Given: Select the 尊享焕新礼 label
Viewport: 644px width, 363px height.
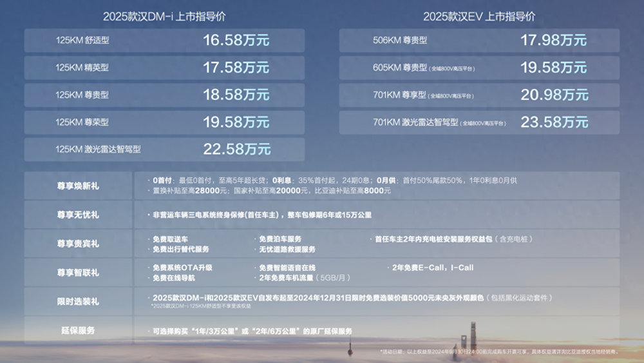Looking at the screenshot, I should point(78,186).
